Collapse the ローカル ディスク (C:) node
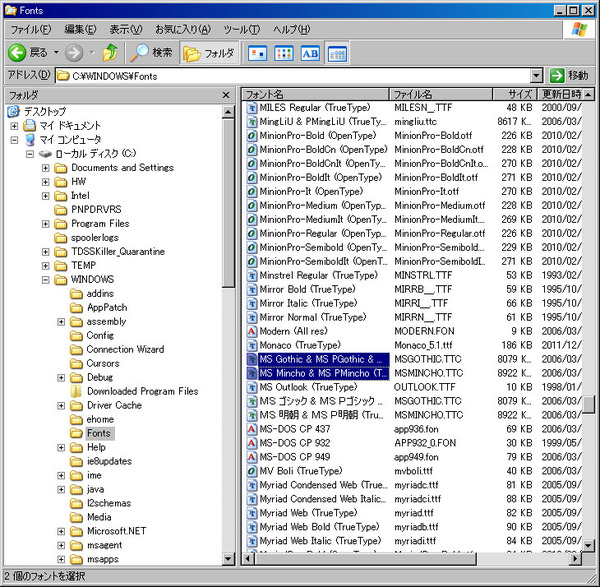 30,154
